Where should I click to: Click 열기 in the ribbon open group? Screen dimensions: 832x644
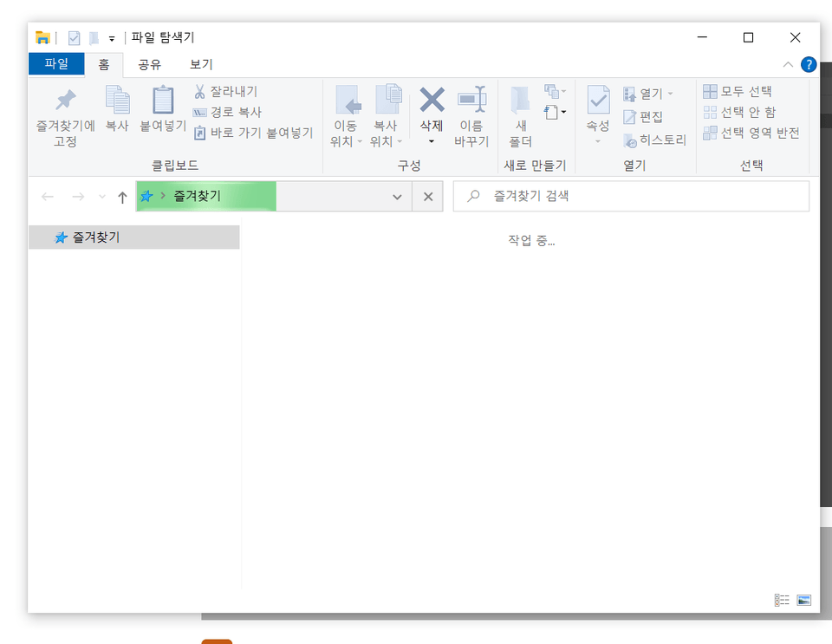tap(648, 94)
